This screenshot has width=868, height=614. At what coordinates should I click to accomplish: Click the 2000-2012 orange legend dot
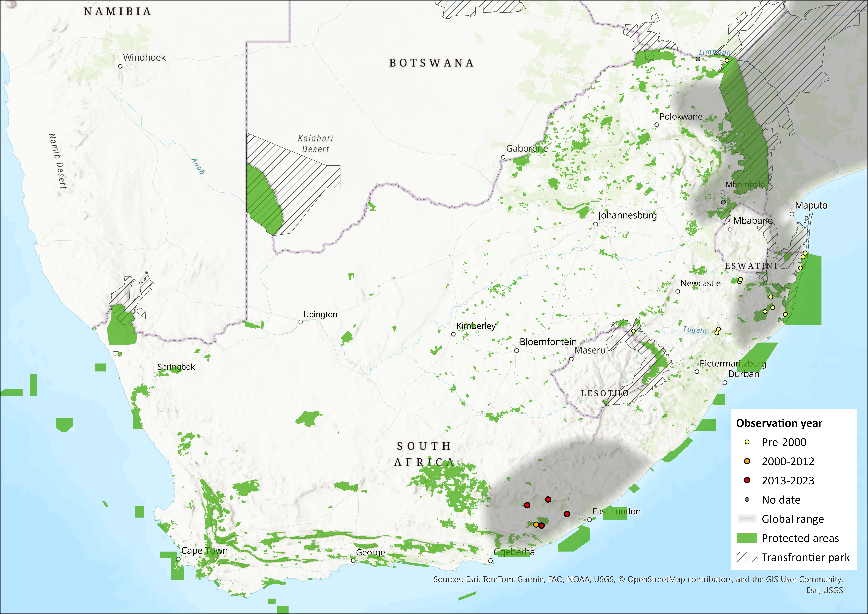point(747,461)
